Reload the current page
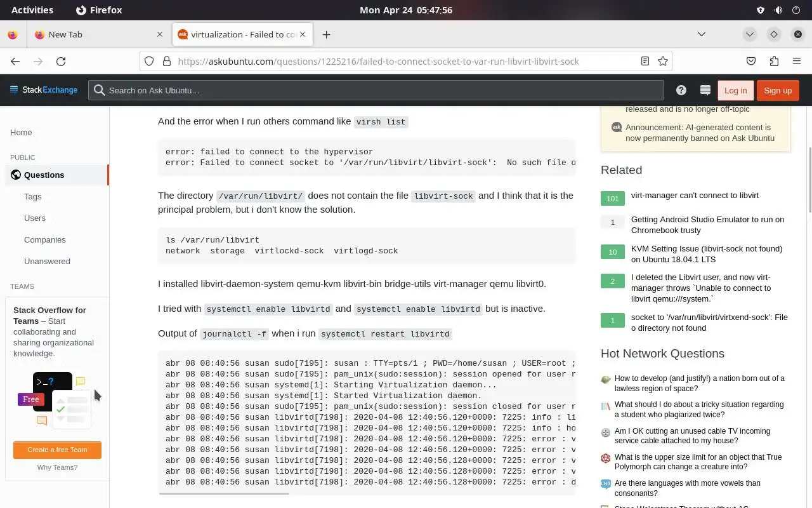This screenshot has height=508, width=812. [x=61, y=61]
